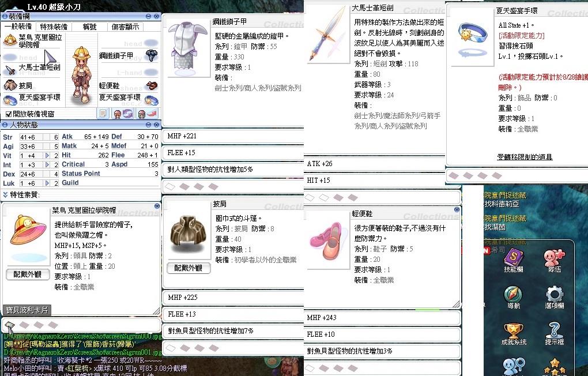Click the FLEE +10 enchant line

[x=383, y=334]
